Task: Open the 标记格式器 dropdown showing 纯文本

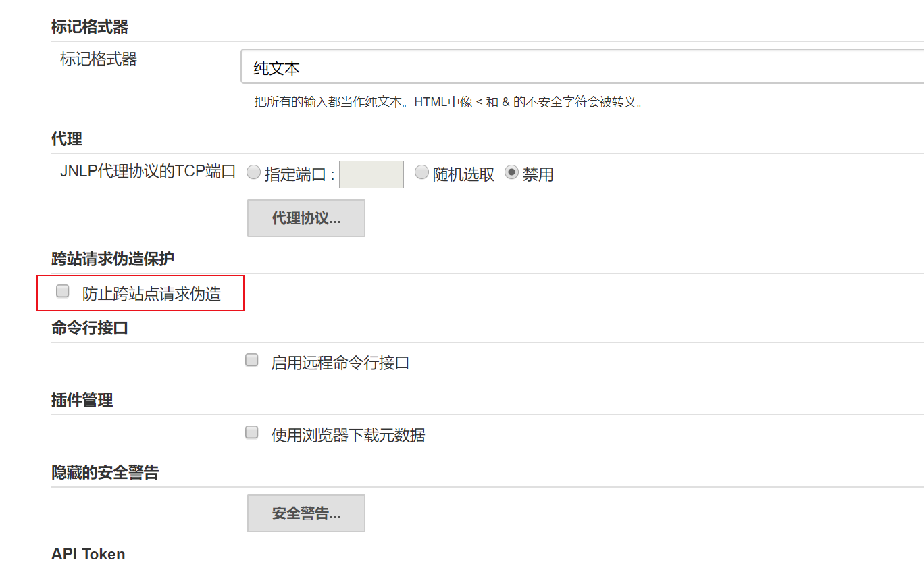Action: point(581,68)
